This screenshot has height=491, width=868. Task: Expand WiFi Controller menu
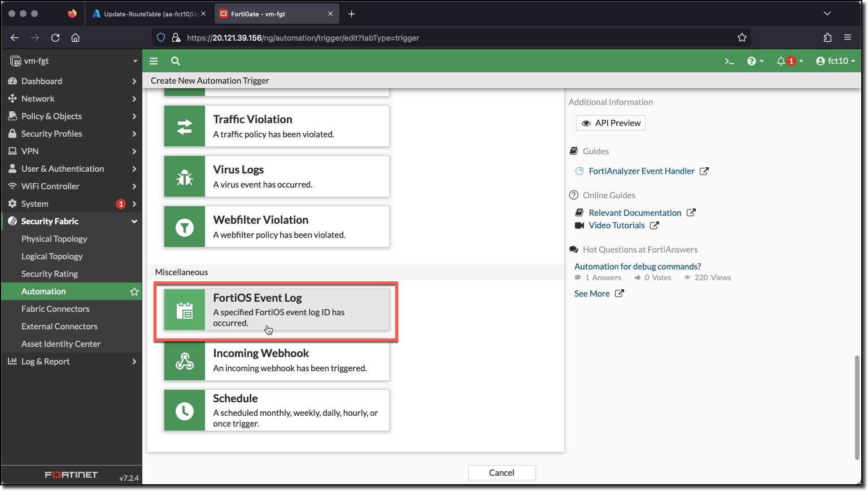point(72,186)
